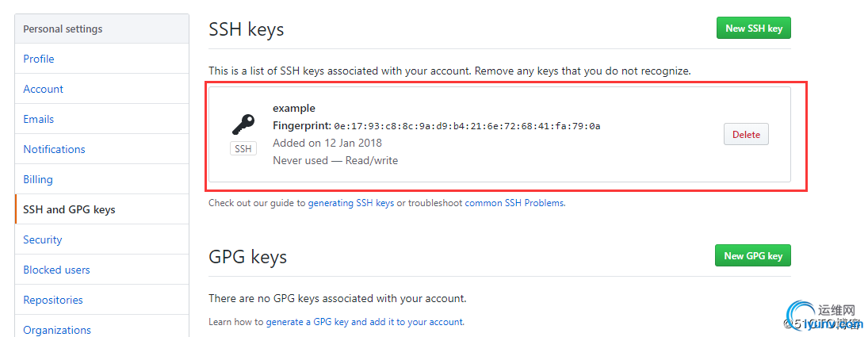Screen dimensions: 868x337
Task: Select Notifications in the sidebar
Action: 54,149
